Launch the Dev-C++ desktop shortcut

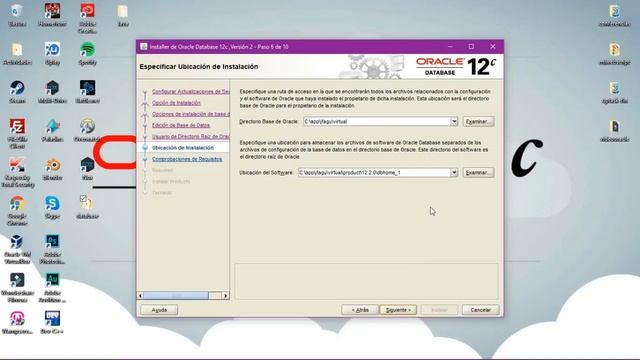pyautogui.click(x=52, y=322)
